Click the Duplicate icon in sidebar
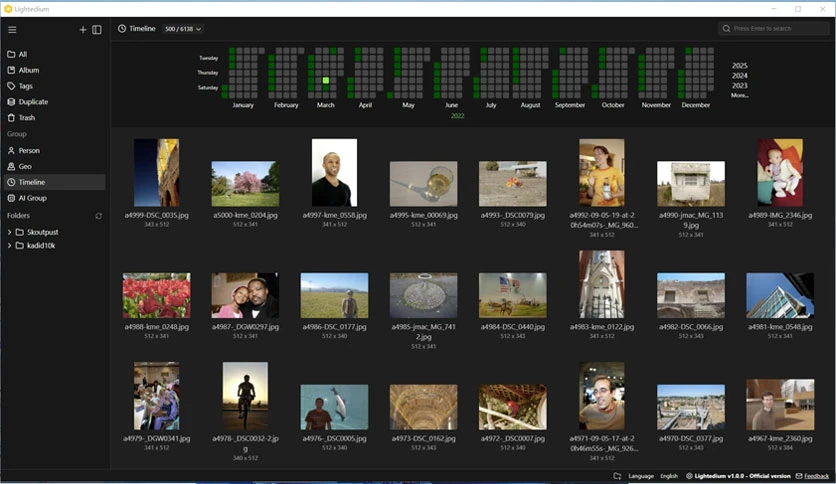This screenshot has width=836, height=484. [11, 102]
